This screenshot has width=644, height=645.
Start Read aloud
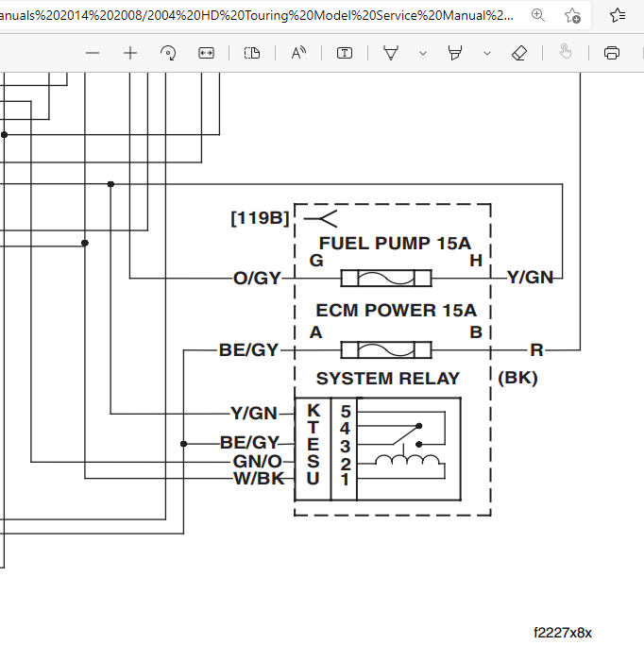click(298, 53)
